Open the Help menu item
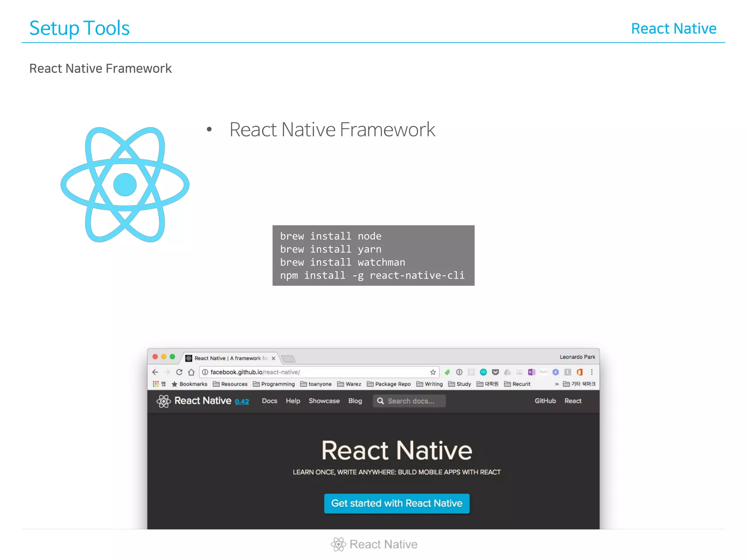 (293, 401)
